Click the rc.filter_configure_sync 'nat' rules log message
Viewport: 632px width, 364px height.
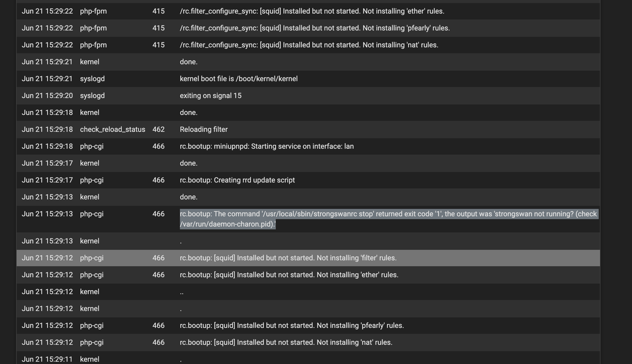tap(309, 45)
